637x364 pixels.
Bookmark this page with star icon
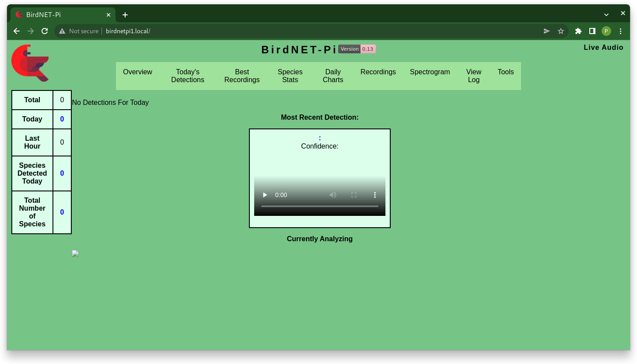(561, 31)
